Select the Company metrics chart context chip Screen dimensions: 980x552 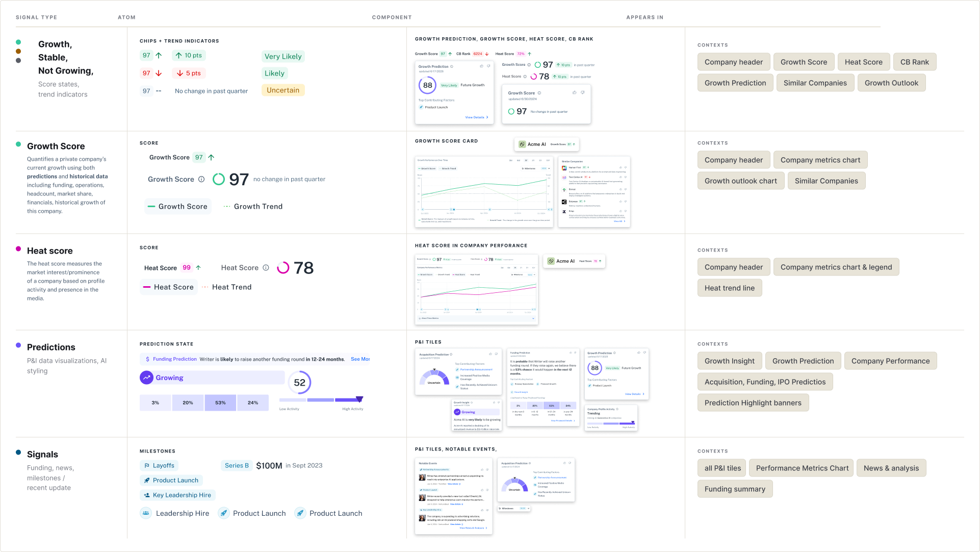point(820,160)
